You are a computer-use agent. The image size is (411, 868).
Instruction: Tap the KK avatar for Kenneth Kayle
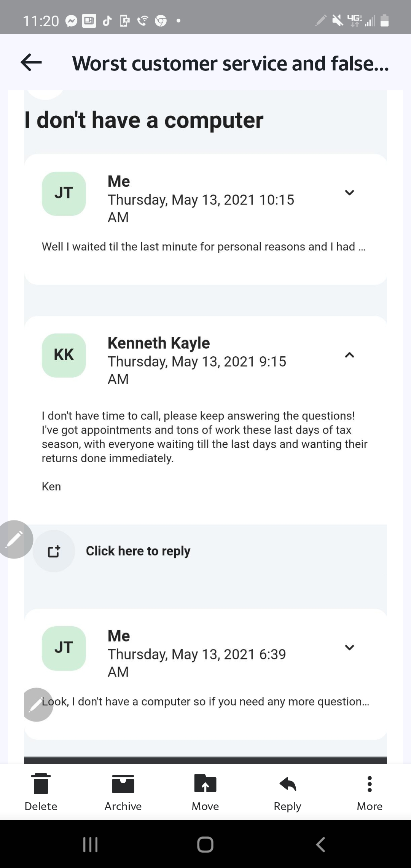pyautogui.click(x=64, y=355)
